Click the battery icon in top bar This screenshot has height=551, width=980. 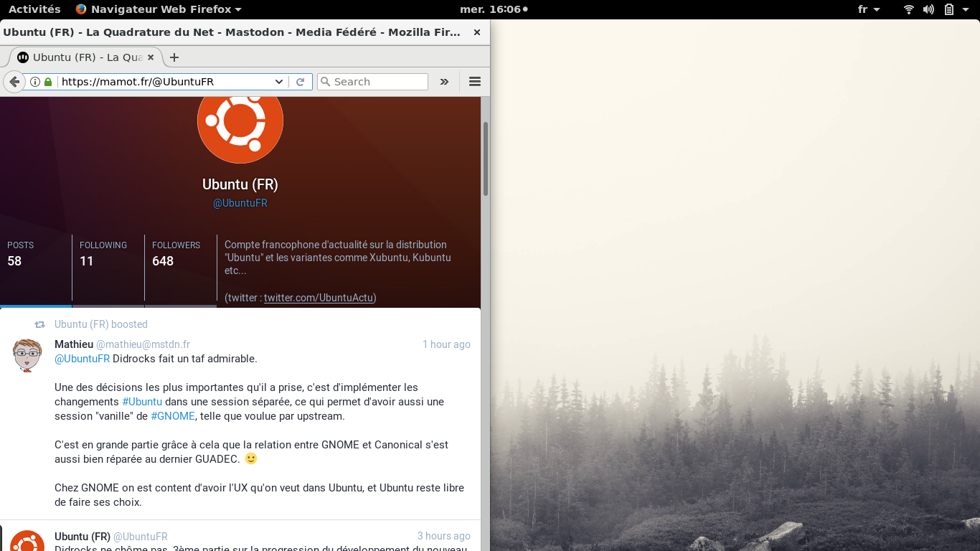point(948,9)
